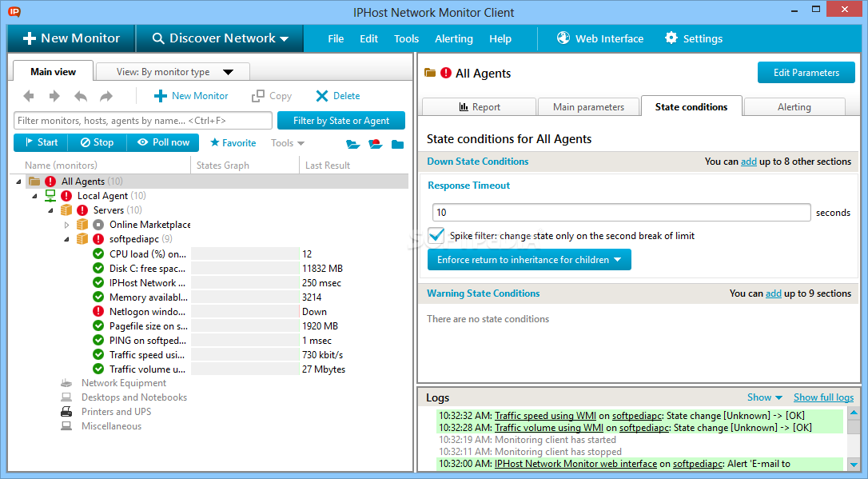This screenshot has width=868, height=479.
Task: Collapse the Servers tree node
Action: pos(51,210)
